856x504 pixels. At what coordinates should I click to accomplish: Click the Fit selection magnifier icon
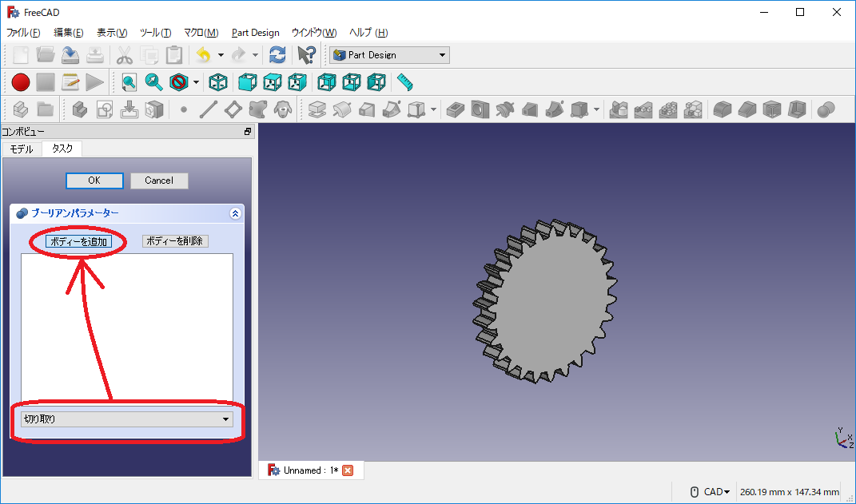point(153,82)
